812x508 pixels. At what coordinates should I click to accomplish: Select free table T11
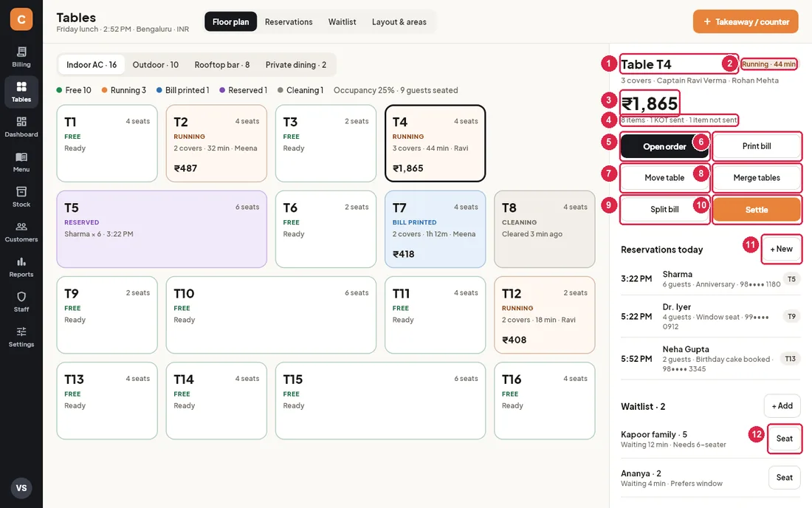(435, 315)
